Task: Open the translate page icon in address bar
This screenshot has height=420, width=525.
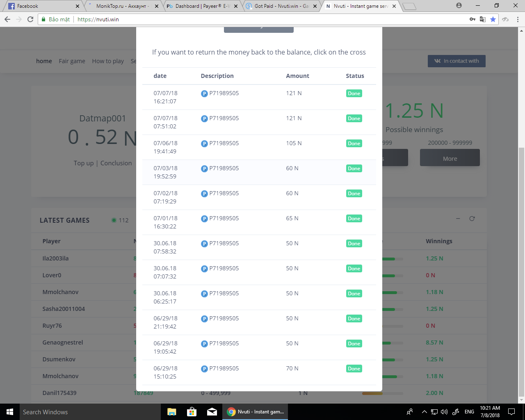Action: (x=483, y=19)
